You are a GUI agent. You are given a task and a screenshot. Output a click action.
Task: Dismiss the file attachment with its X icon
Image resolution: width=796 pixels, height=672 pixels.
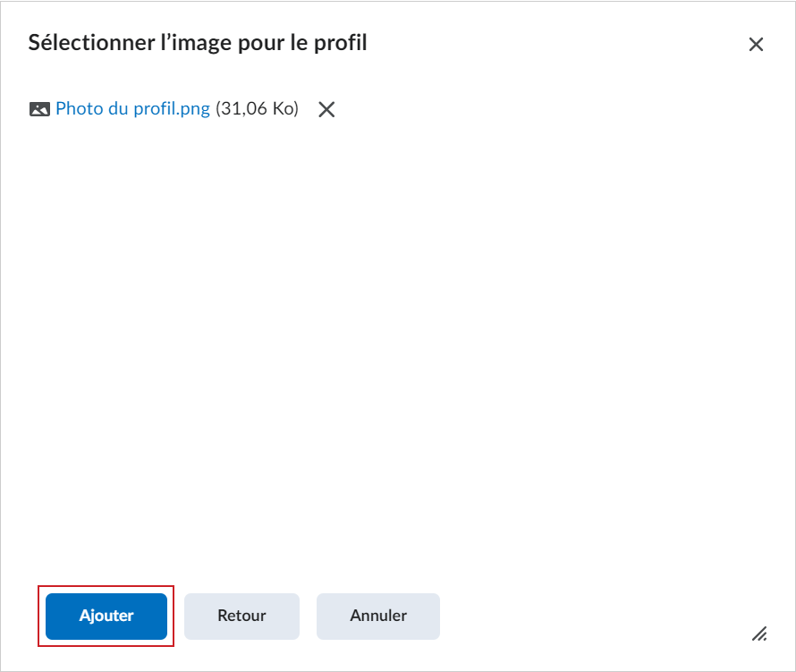coord(326,109)
